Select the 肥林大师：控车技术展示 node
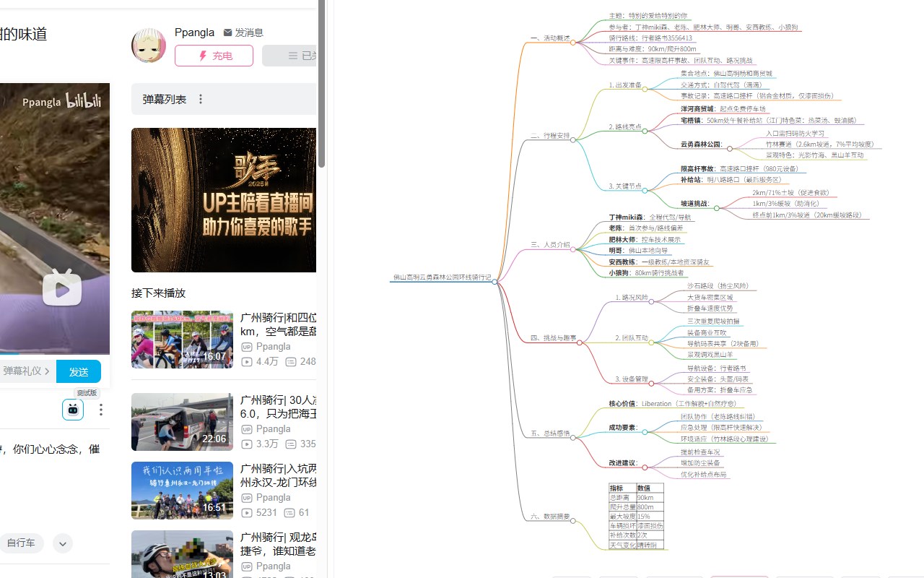 645,239
